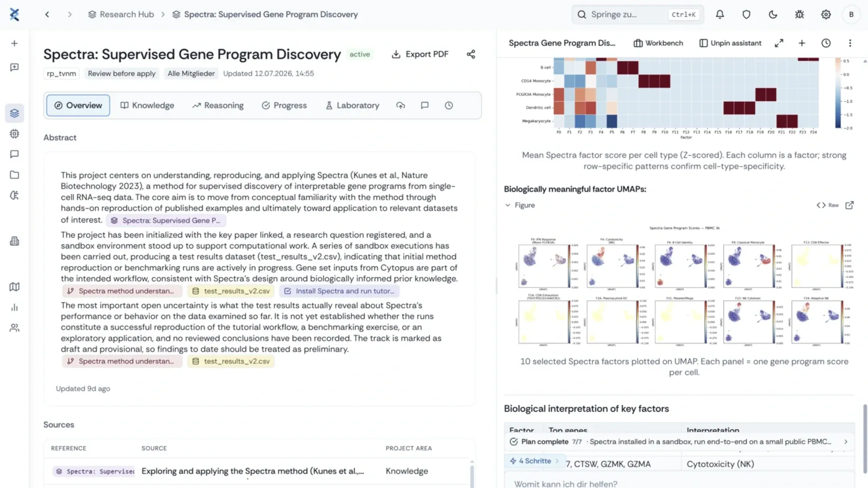Click Research Hub breadcrumb
Screen dimensions: 868x488
pyautogui.click(x=121, y=14)
